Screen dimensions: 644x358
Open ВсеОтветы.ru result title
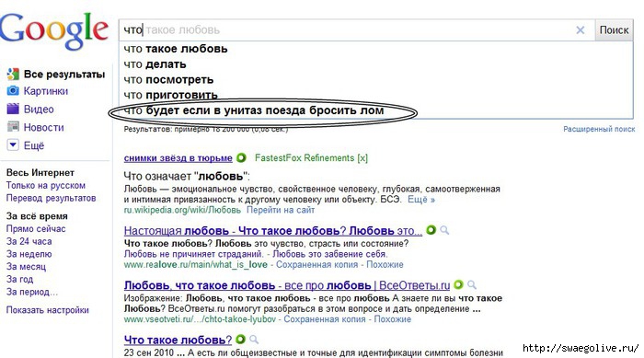(x=287, y=285)
